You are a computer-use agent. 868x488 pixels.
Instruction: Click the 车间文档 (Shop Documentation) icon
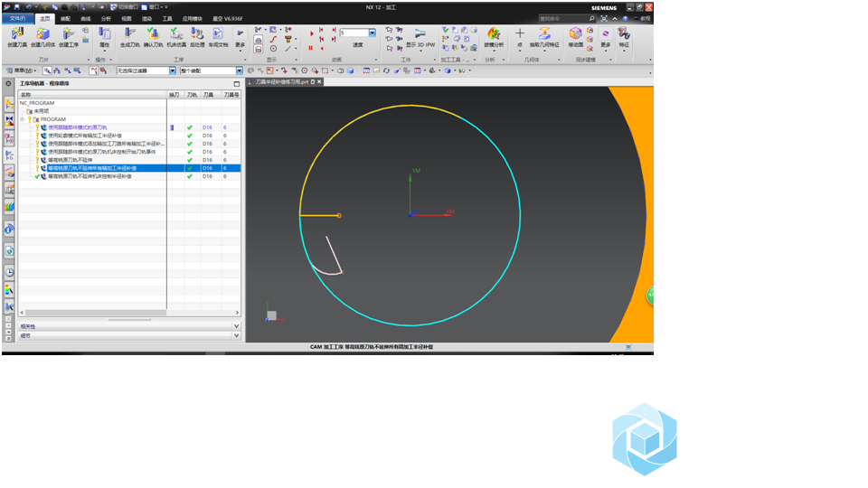tap(218, 38)
